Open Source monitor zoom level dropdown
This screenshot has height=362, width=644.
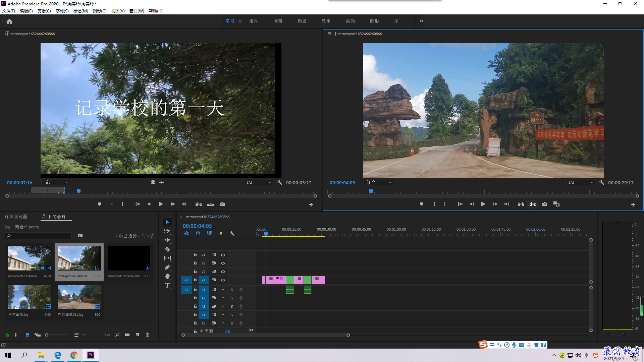pyautogui.click(x=56, y=183)
